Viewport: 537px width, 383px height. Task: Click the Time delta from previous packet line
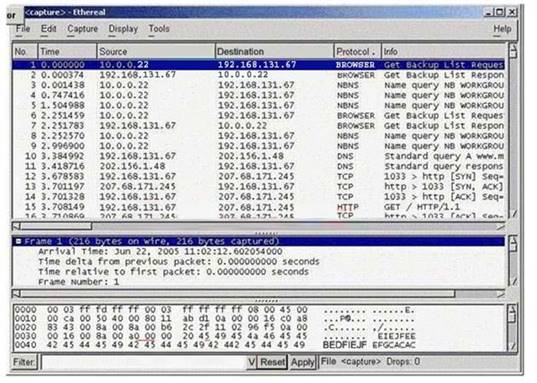tap(179, 262)
